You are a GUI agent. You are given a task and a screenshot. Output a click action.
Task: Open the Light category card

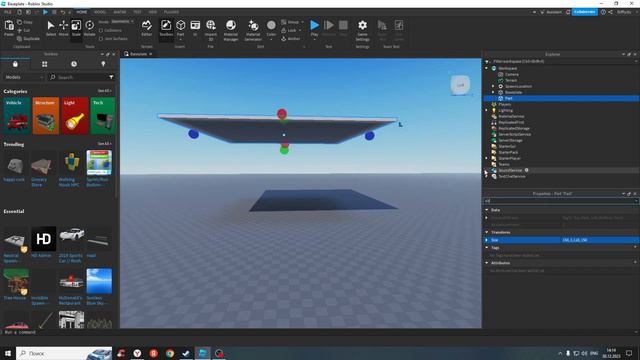pos(75,116)
